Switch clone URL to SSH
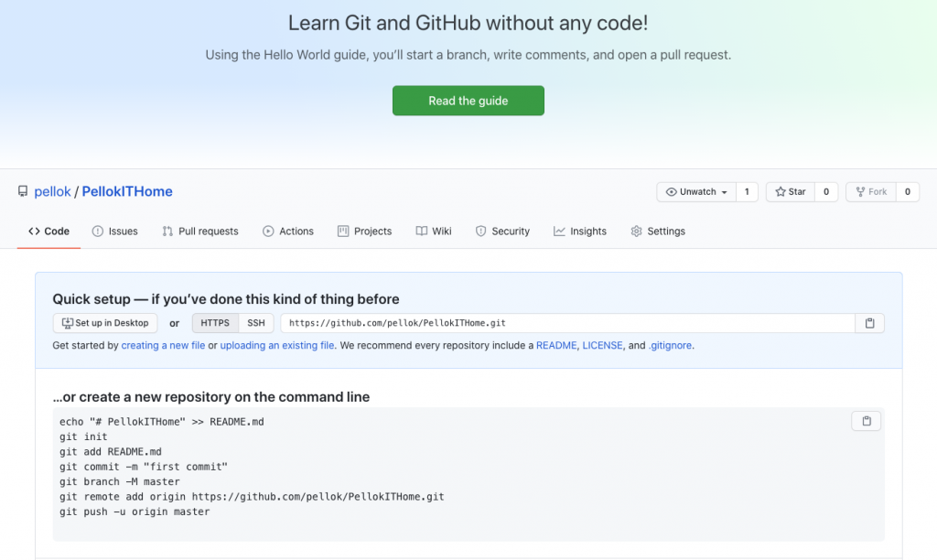This screenshot has height=560, width=937. (x=256, y=323)
